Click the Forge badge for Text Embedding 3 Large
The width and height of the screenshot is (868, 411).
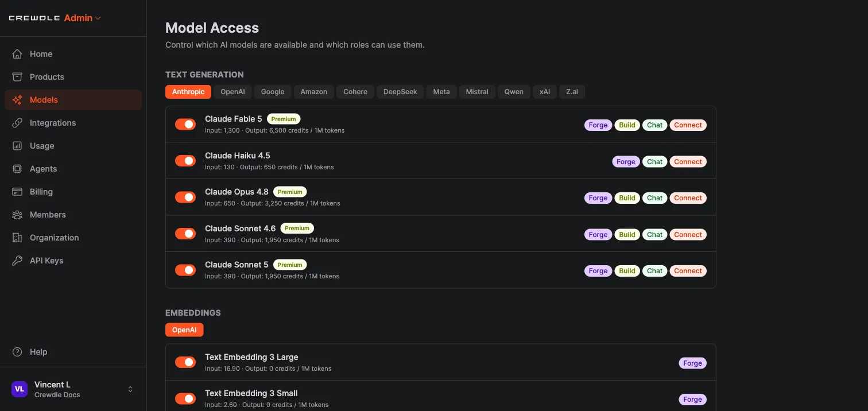(693, 363)
